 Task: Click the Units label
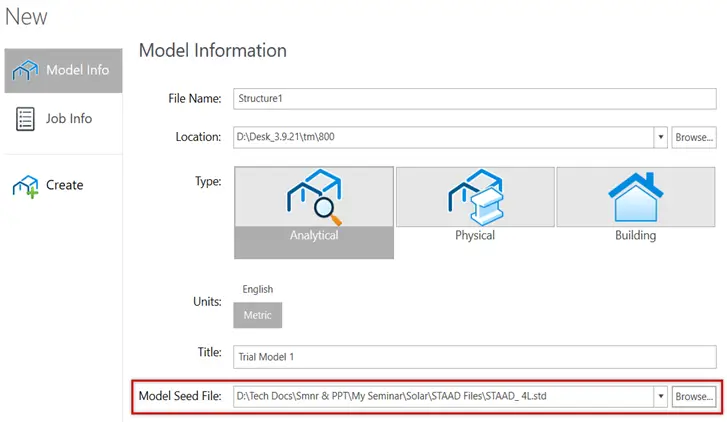click(x=207, y=302)
